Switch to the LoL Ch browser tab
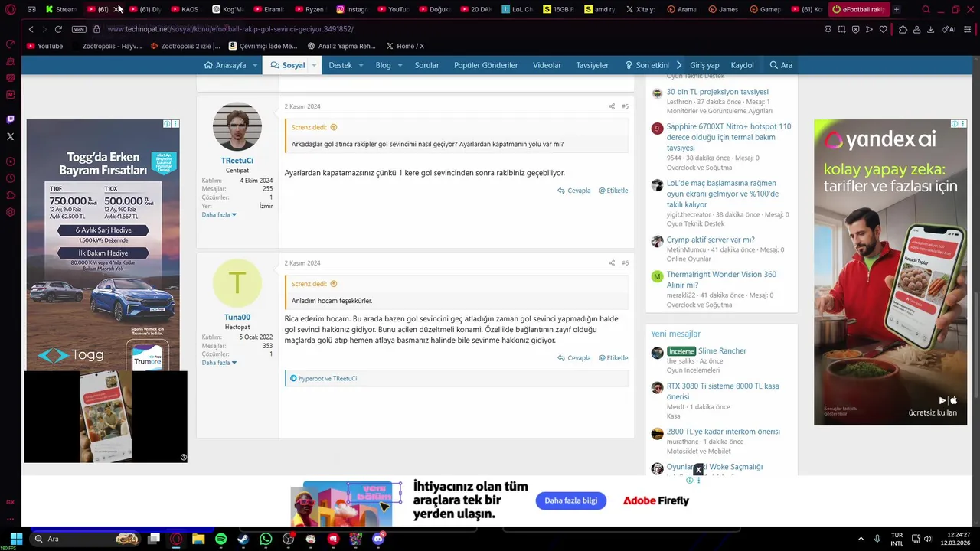The width and height of the screenshot is (980, 551). pos(518,9)
